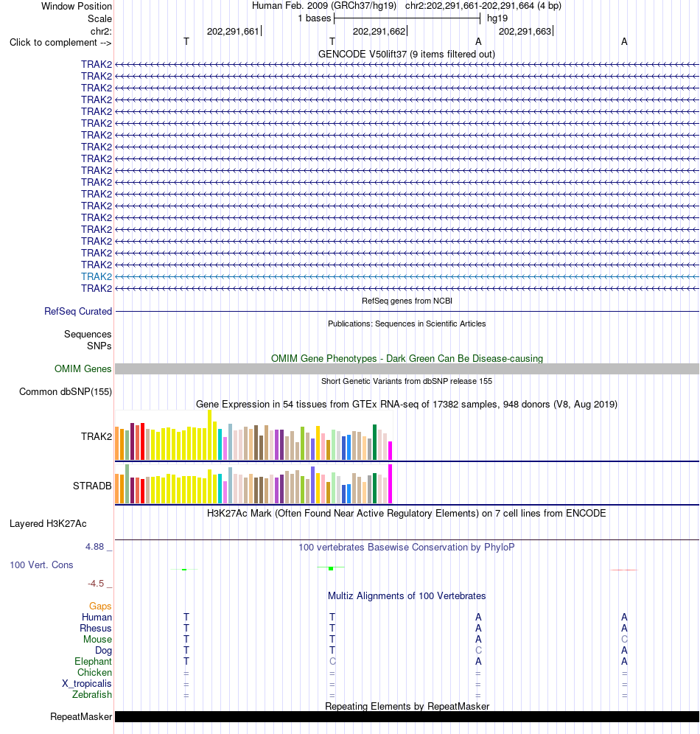
Task: Select the Rhesus alignment row label
Action: point(96,628)
